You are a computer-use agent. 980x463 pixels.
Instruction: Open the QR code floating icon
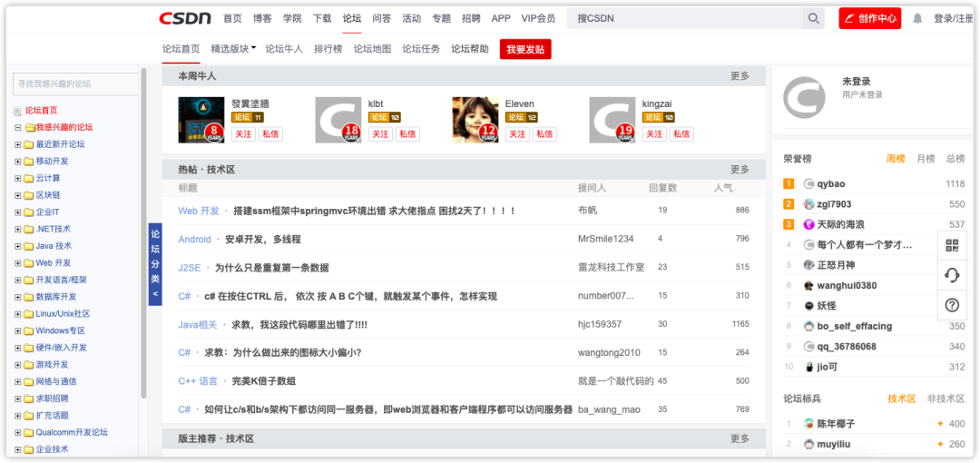click(952, 245)
